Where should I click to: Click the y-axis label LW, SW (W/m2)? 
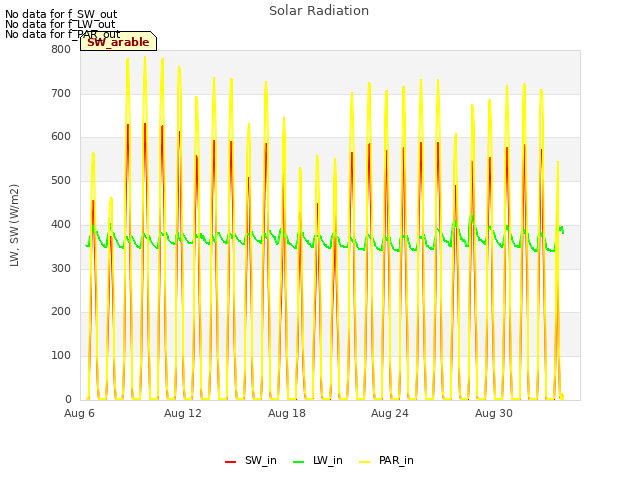[x=14, y=225]
